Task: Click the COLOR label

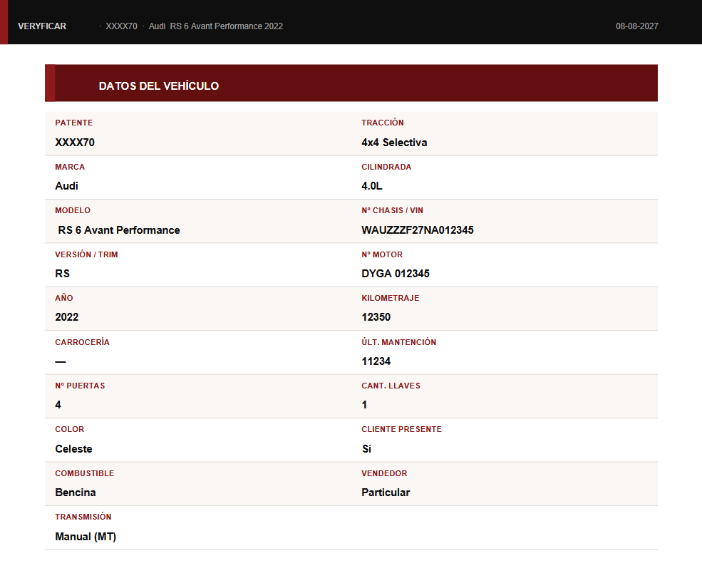Action: click(x=69, y=430)
